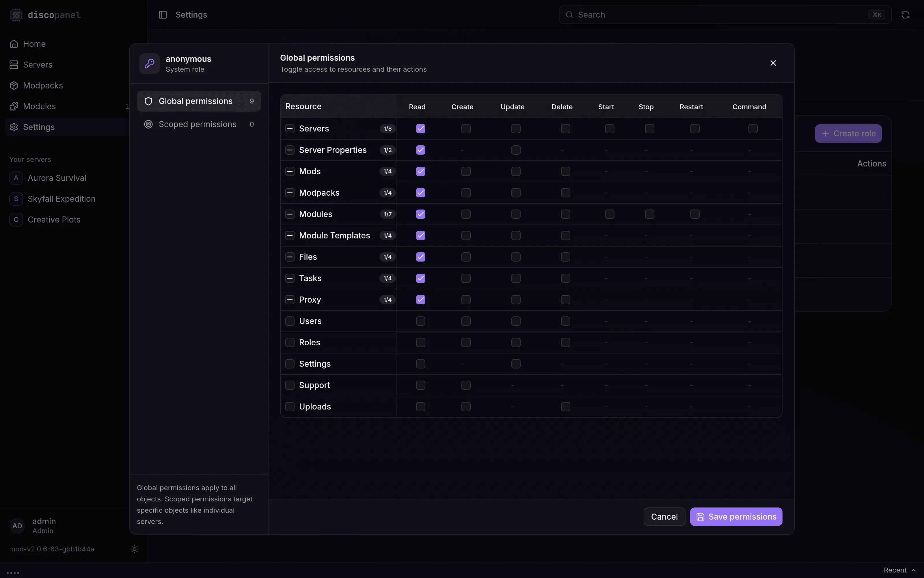924x578 pixels.
Task: Select all permissions for Users
Action: click(290, 321)
